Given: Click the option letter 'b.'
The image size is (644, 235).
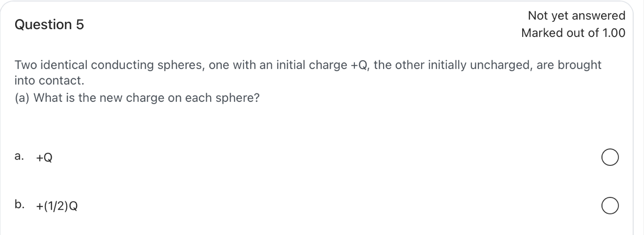Looking at the screenshot, I should click(x=20, y=204).
